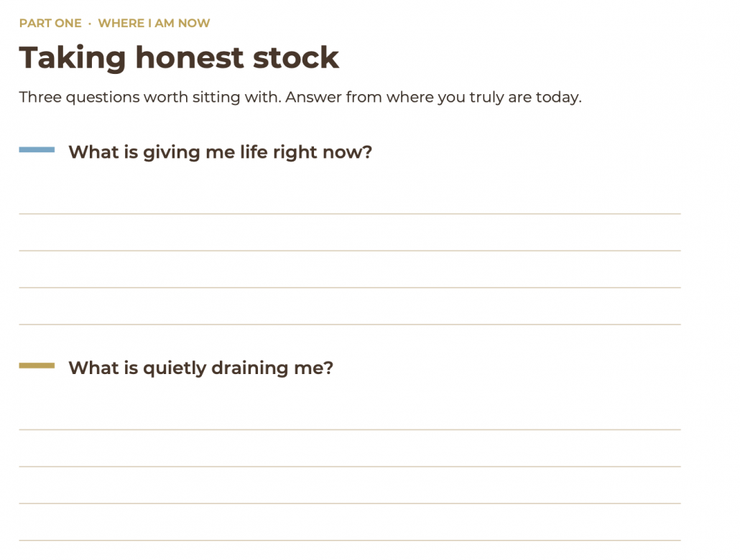
Task: Select "Answer from where you truly are today."
Action: pos(433,97)
